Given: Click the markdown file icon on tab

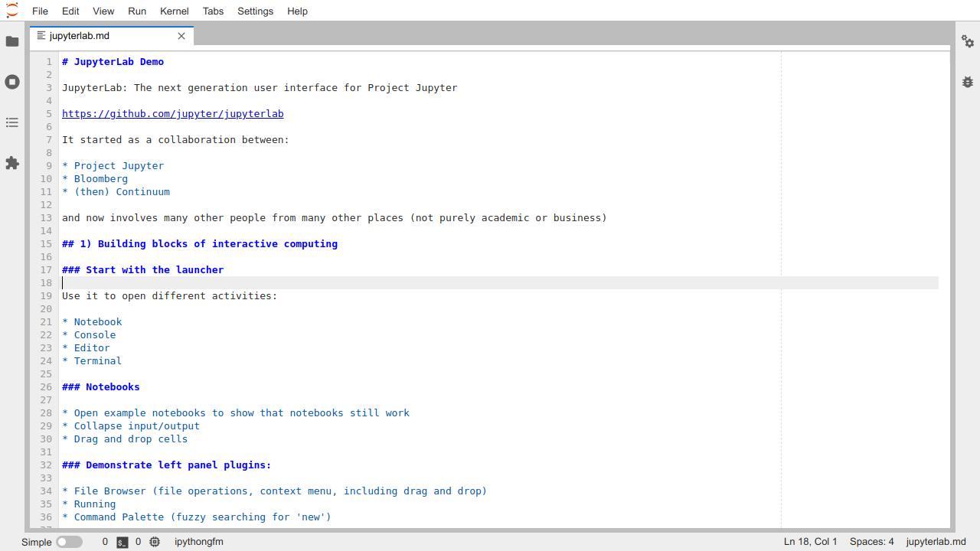Looking at the screenshot, I should tap(41, 36).
